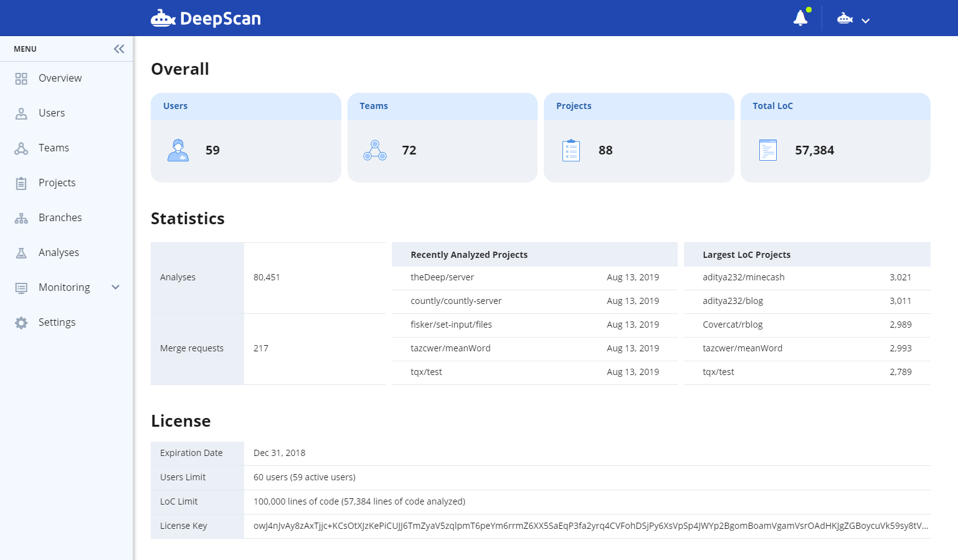Click Aug 13, 2019 date for theDeep/server
Screen dimensions: 958x560
tap(633, 277)
